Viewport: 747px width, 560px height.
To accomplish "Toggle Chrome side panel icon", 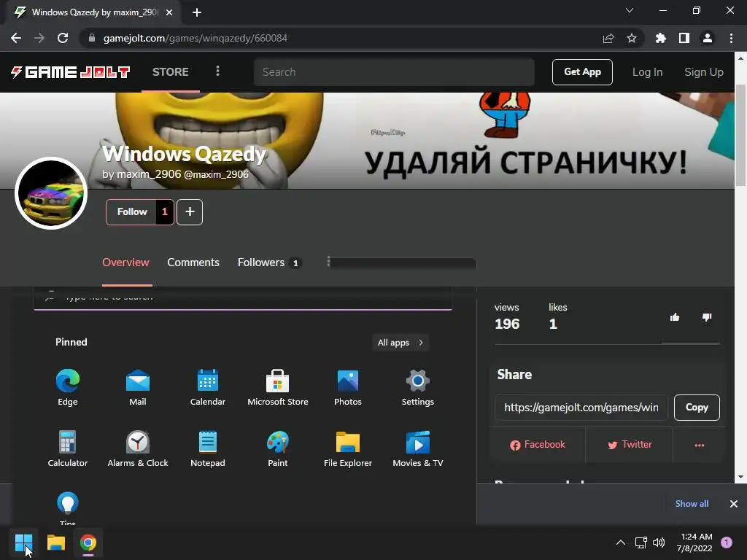I will pyautogui.click(x=684, y=38).
